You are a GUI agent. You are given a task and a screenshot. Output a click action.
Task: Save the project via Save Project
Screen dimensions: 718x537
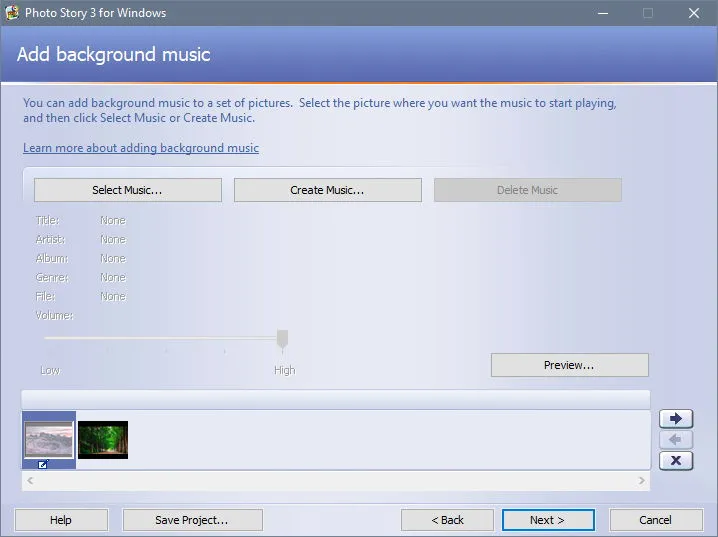(x=193, y=520)
